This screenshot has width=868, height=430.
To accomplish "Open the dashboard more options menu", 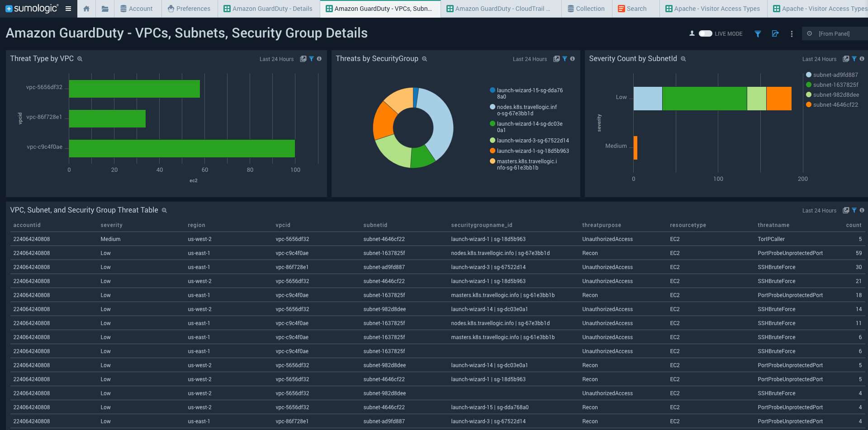I will click(x=792, y=34).
